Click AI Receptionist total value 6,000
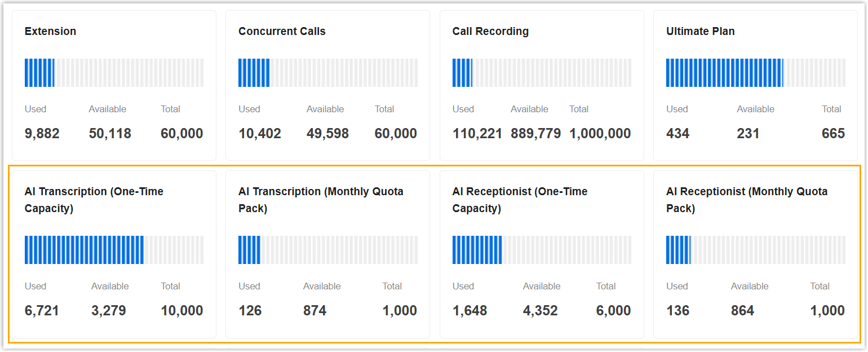This screenshot has height=352, width=868. click(x=613, y=311)
